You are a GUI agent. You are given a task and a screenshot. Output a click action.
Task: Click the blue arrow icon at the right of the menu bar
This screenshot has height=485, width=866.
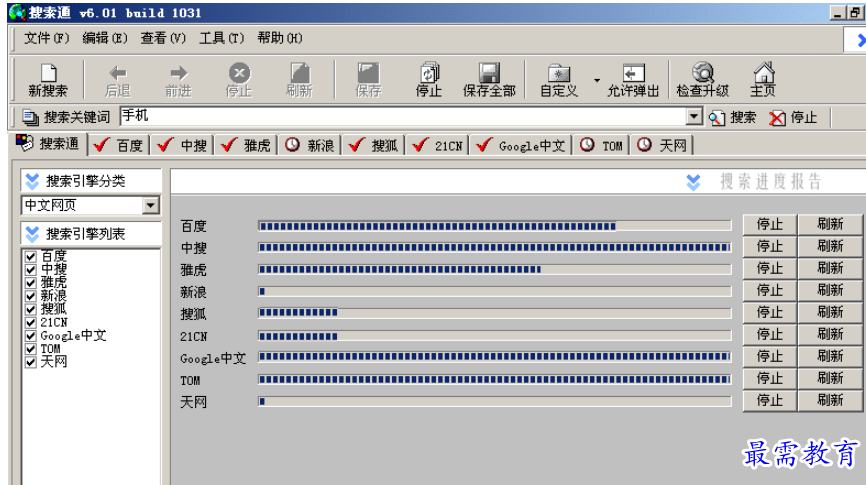pos(860,40)
